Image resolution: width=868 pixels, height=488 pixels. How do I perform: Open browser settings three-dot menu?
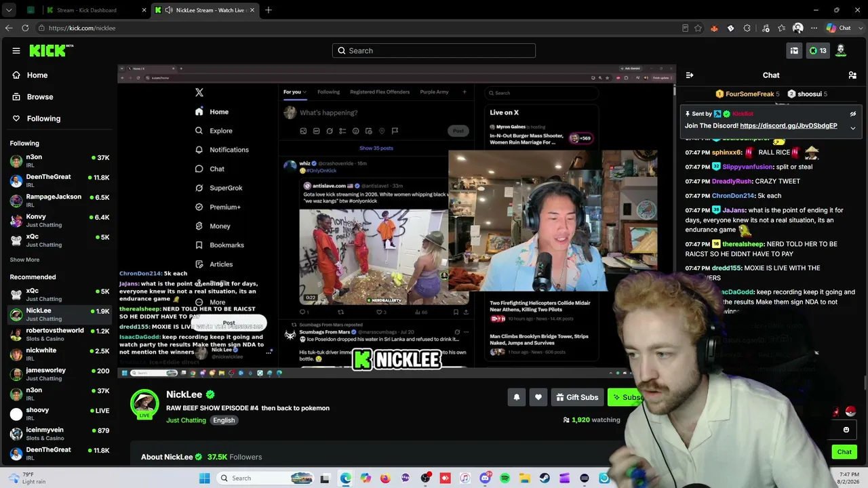coord(813,28)
